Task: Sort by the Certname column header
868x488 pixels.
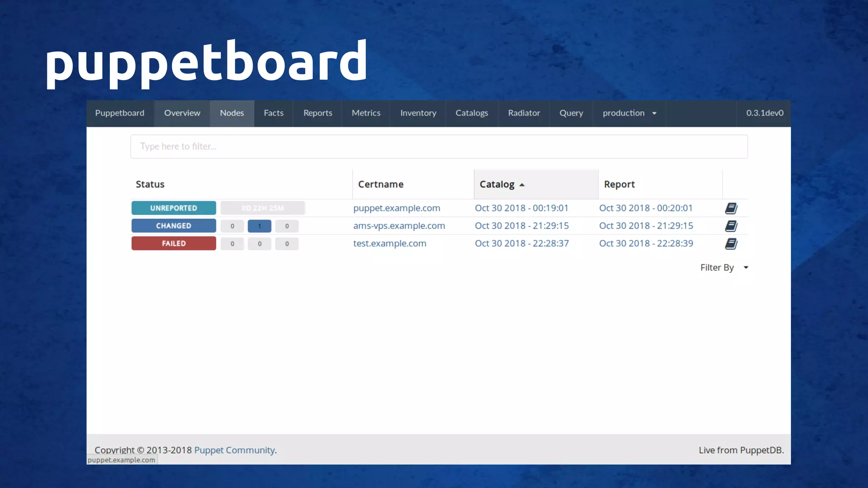Action: point(413,184)
